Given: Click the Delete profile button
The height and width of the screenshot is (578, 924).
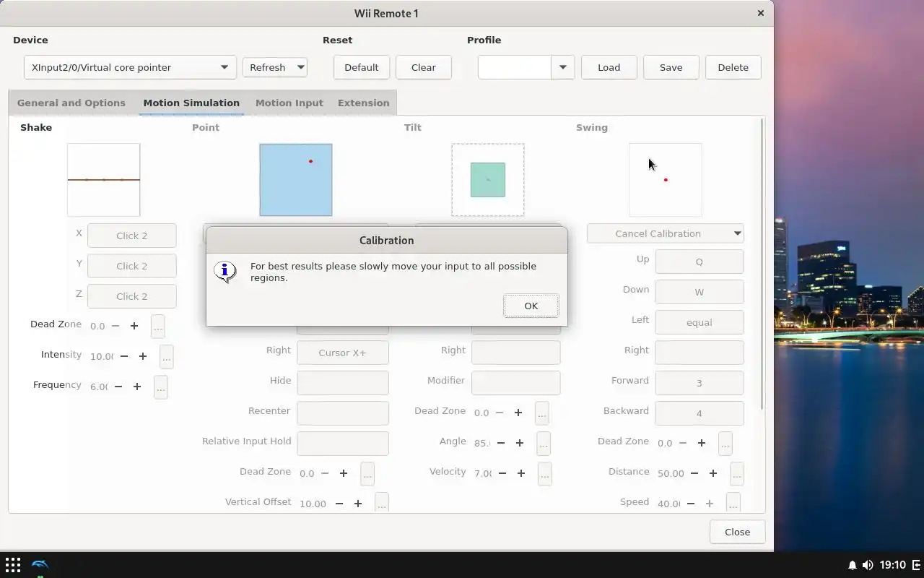Looking at the screenshot, I should 733,67.
